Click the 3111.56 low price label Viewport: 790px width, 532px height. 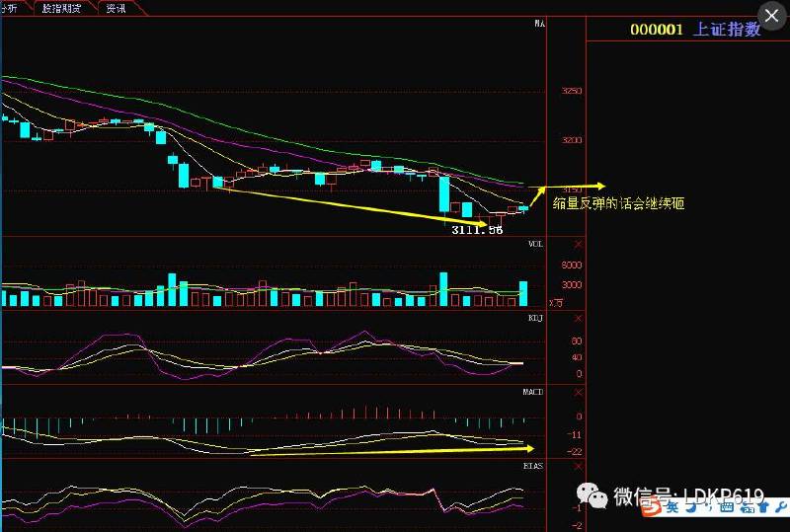477,229
